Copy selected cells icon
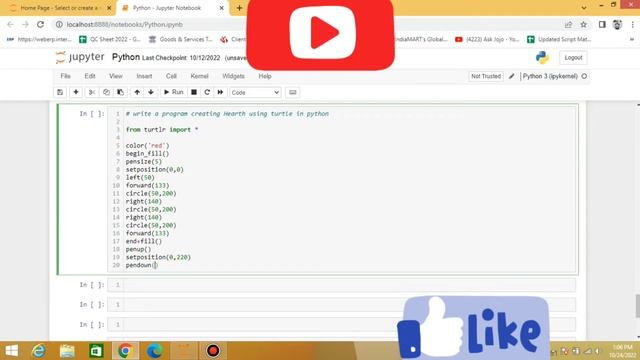 [106, 92]
